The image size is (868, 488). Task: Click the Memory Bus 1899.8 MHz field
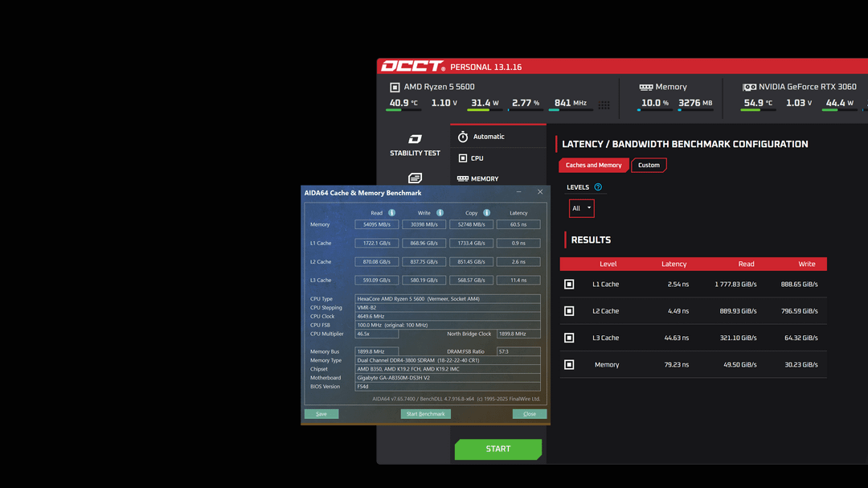(x=376, y=351)
